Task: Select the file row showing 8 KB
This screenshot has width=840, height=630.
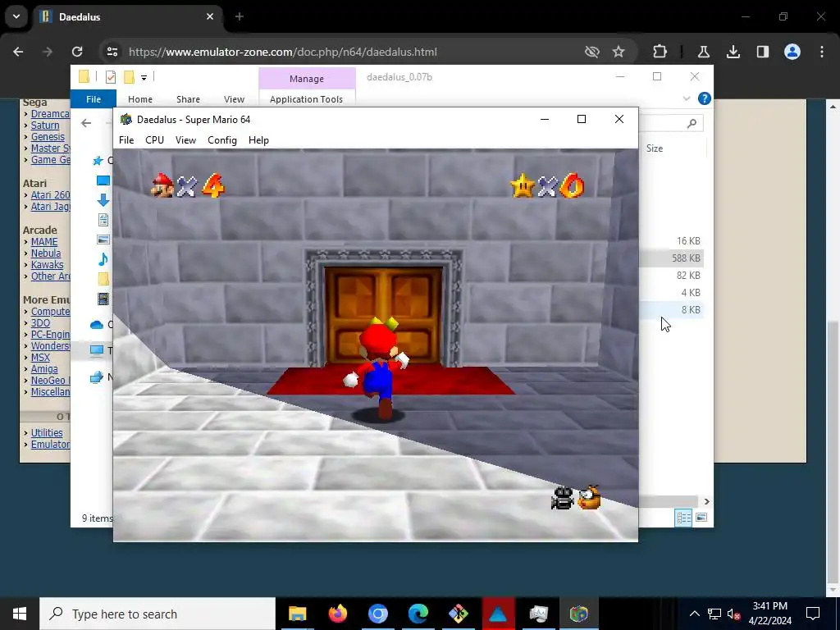Action: [671, 309]
